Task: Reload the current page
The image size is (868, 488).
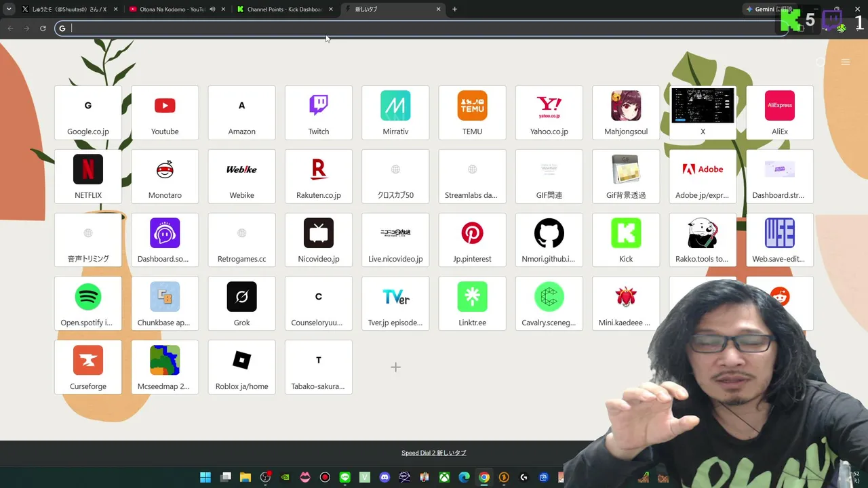Action: coord(43,28)
